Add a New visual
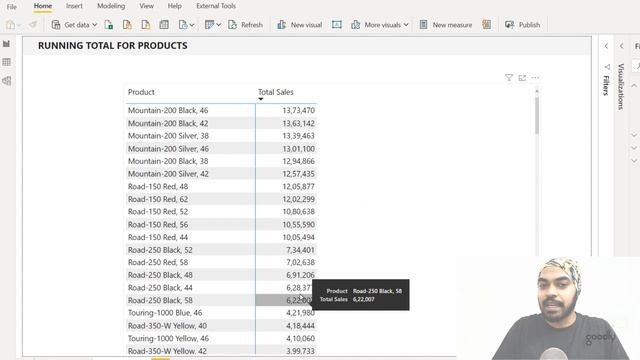The height and width of the screenshot is (360, 640). [x=300, y=25]
